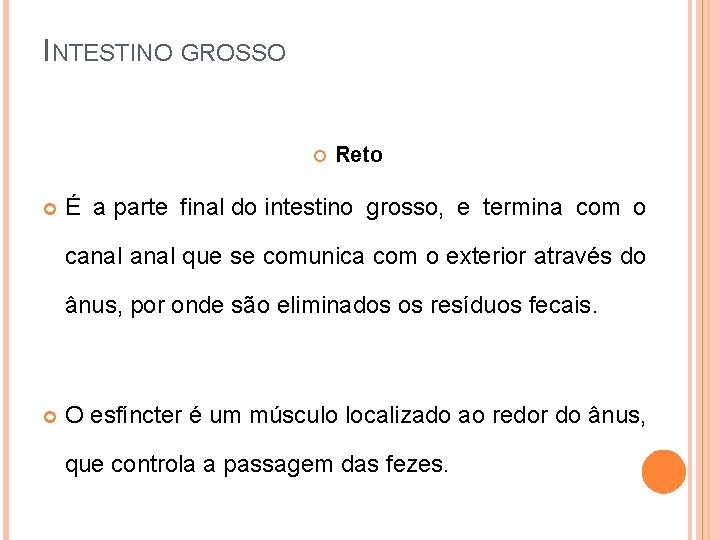Click the line 'que controla a passagem das fezes'
Viewport: 720px width, 540px height.
click(257, 463)
